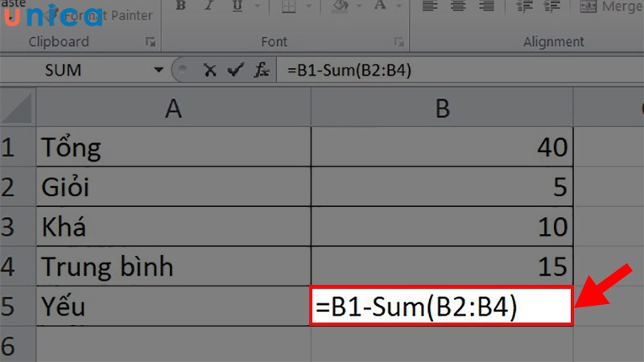
Task: Click cell B2 with value 5
Action: [442, 187]
